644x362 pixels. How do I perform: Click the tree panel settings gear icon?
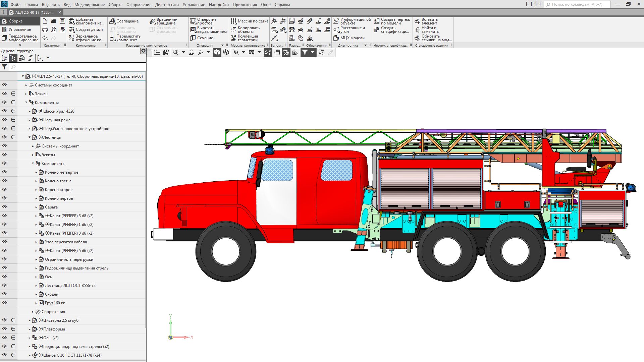[143, 51]
